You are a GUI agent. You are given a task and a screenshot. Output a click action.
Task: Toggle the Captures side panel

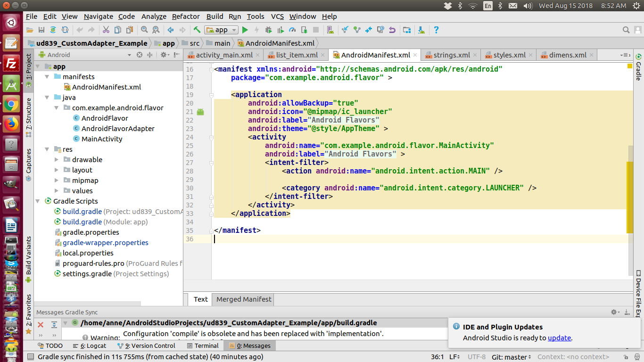pos(28,165)
